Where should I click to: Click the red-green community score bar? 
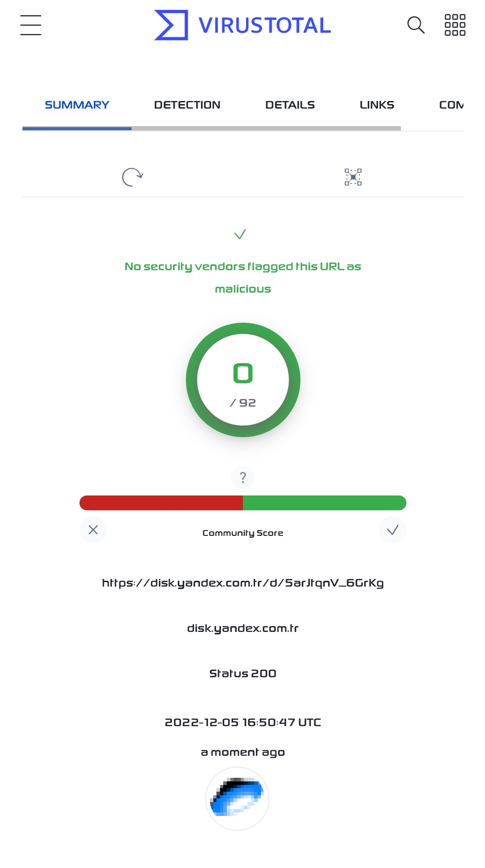coord(243,503)
